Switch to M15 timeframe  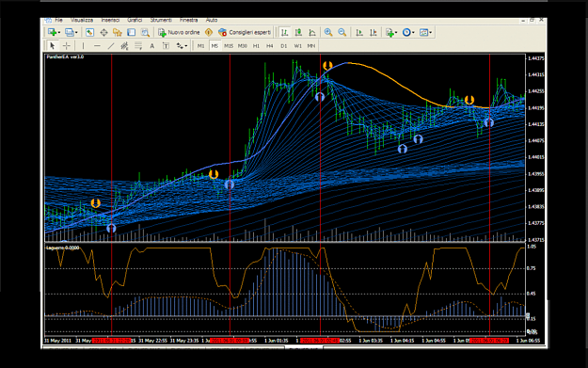(x=229, y=46)
